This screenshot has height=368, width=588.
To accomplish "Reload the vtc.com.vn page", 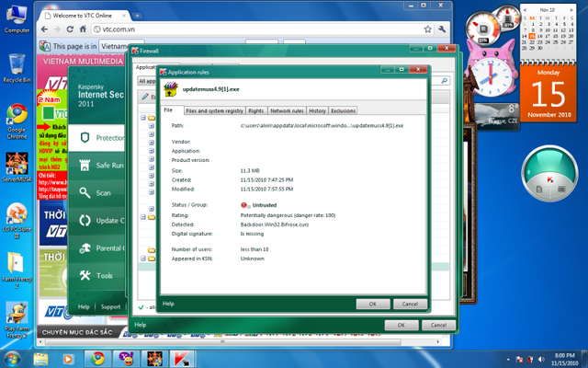I will click(x=70, y=29).
